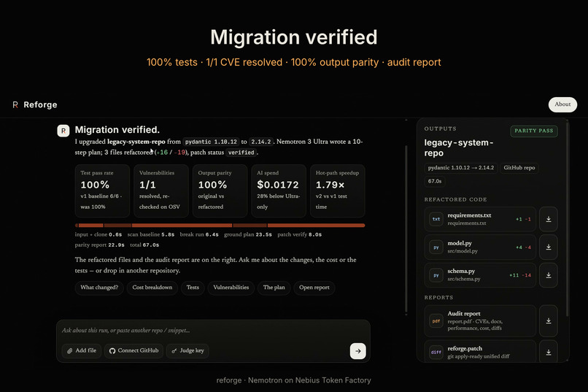The image size is (588, 392).
Task: Download requirements.txt file
Action: [x=549, y=219]
